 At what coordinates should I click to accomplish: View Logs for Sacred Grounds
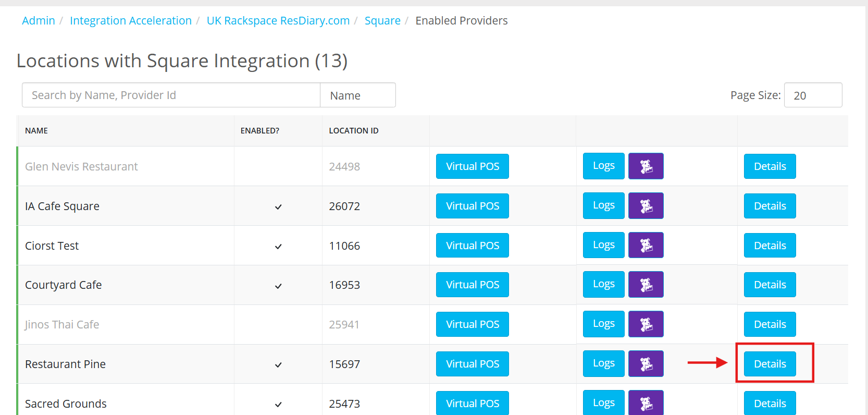click(x=604, y=402)
